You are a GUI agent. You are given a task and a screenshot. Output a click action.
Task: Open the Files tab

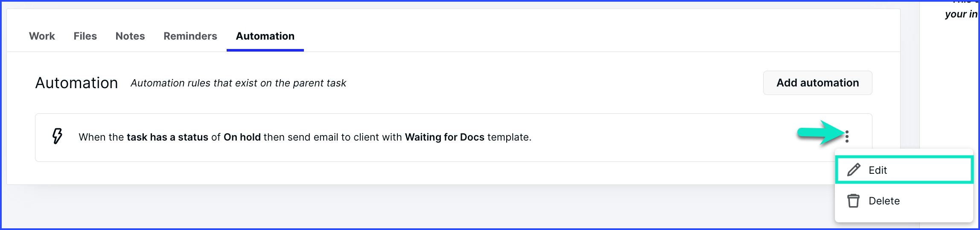pyautogui.click(x=85, y=36)
